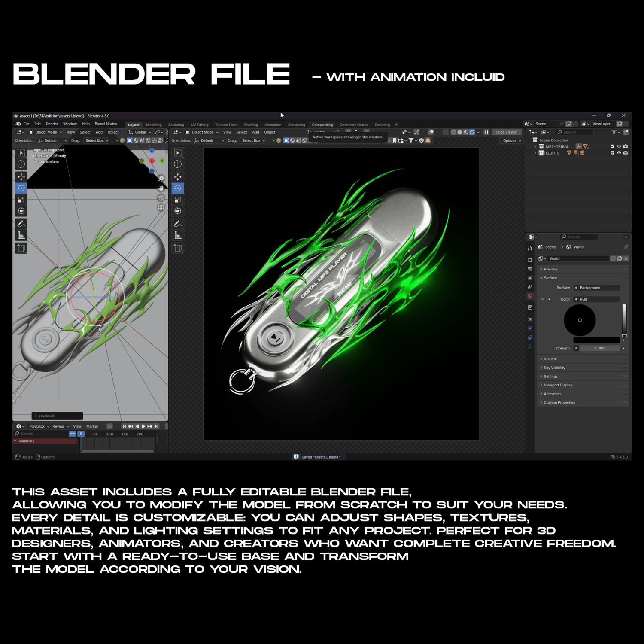644x644 pixels.
Task: Disable MP3+TRIBAL in renders via camera icon
Action: coord(626,146)
